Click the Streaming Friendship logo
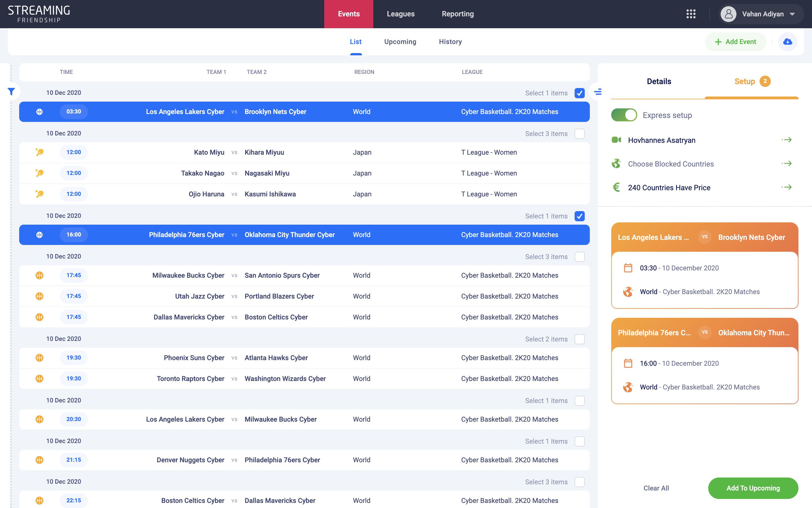Viewport: 812px width, 508px height. (39, 14)
